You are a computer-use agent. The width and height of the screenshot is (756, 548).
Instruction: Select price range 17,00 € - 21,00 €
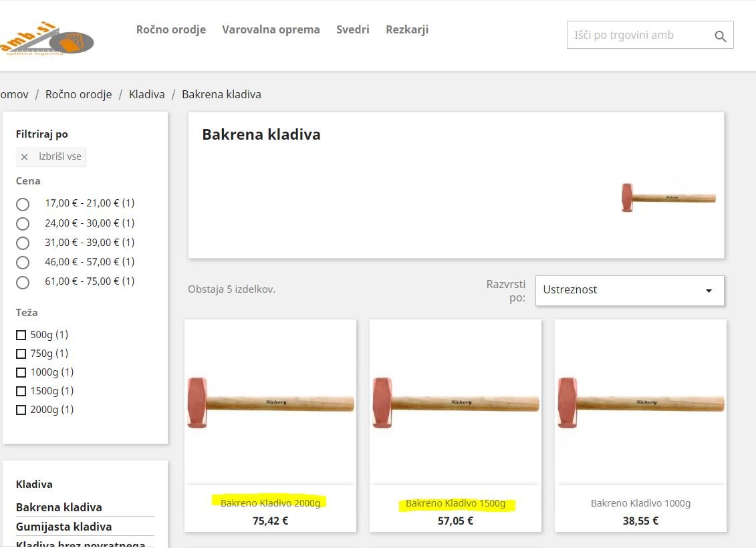pyautogui.click(x=23, y=204)
